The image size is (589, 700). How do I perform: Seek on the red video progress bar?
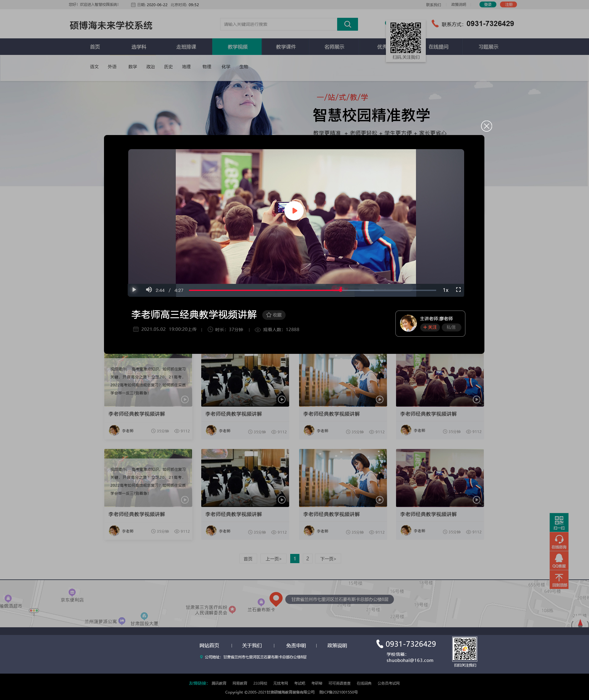tap(312, 290)
